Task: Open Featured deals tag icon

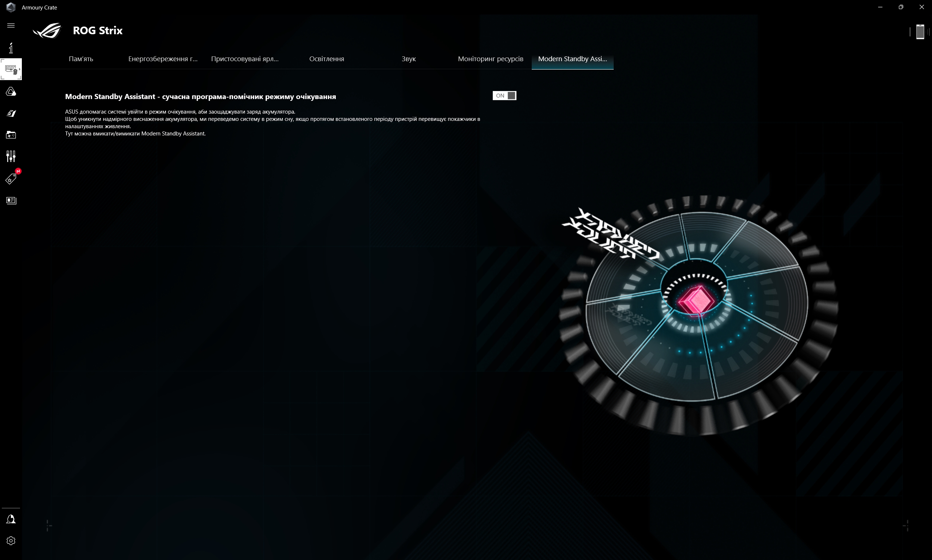Action: click(11, 179)
